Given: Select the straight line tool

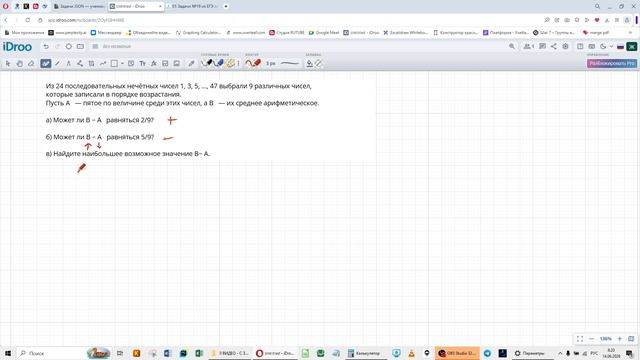Looking at the screenshot, I should pyautogui.click(x=57, y=63).
